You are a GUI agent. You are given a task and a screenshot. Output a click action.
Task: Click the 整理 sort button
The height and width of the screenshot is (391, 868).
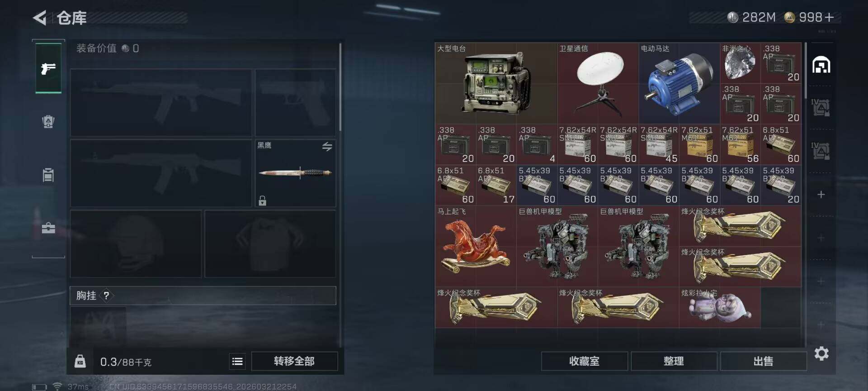pyautogui.click(x=674, y=361)
